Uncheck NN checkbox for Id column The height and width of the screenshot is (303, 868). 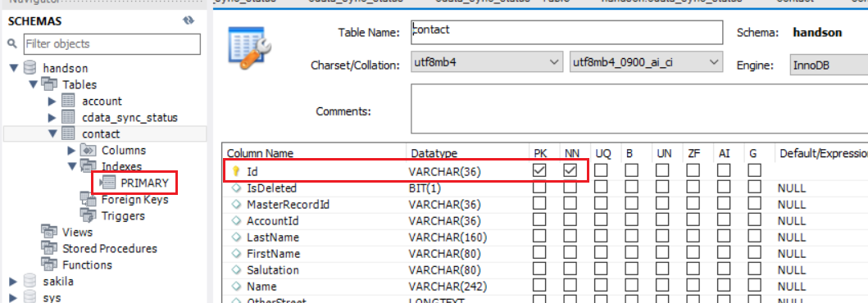pyautogui.click(x=570, y=171)
